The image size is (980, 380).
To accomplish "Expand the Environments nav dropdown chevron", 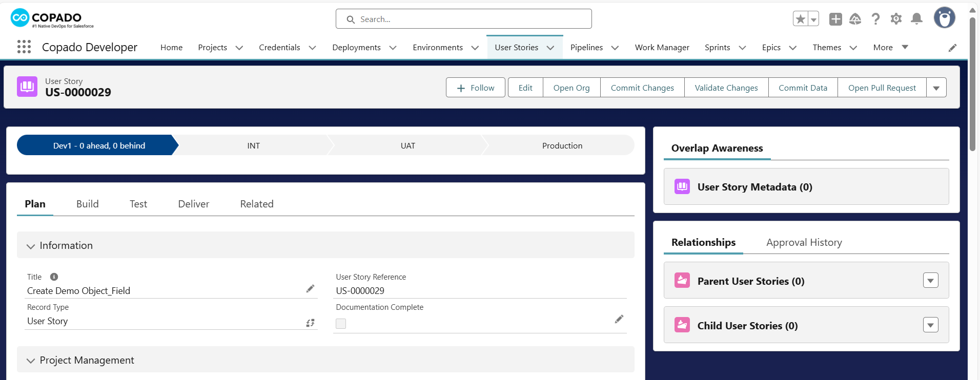I will (475, 48).
